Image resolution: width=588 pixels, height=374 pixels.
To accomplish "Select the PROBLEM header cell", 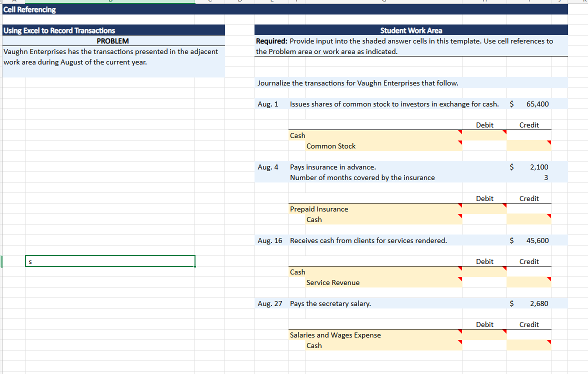I will coord(112,40).
